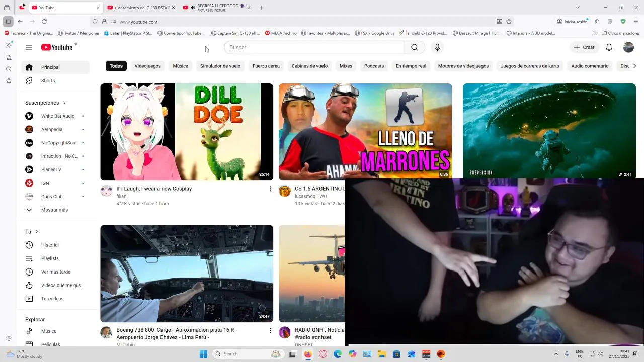Screen dimensions: 644x362
Task: Open File Explorer from taskbar
Action: pos(382,354)
